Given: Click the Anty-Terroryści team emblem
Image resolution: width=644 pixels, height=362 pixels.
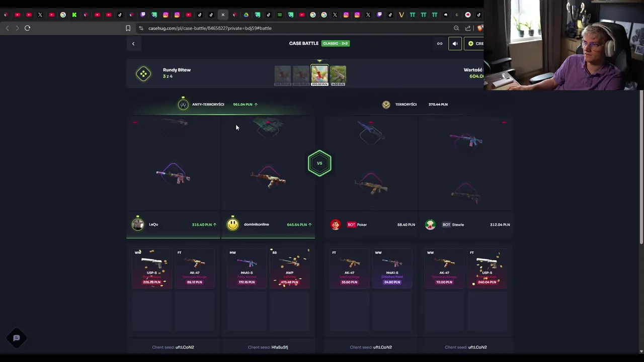Looking at the screenshot, I should click(183, 104).
